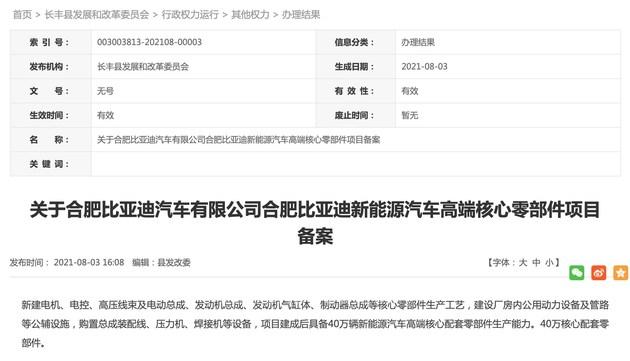
Task: Open 其他权力 breadcrumb link
Action: click(x=250, y=15)
